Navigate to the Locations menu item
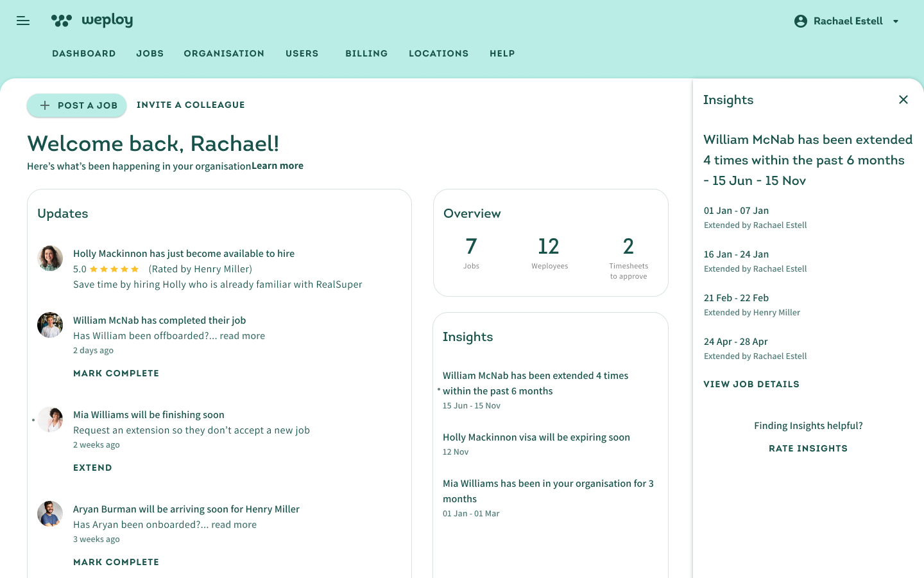Image resolution: width=924 pixels, height=578 pixels. tap(438, 53)
